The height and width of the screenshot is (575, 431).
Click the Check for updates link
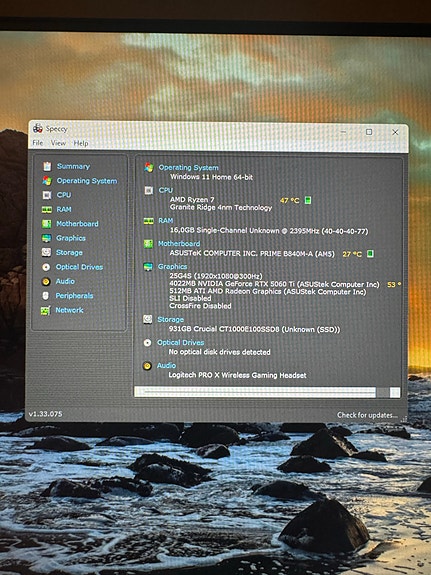(367, 415)
